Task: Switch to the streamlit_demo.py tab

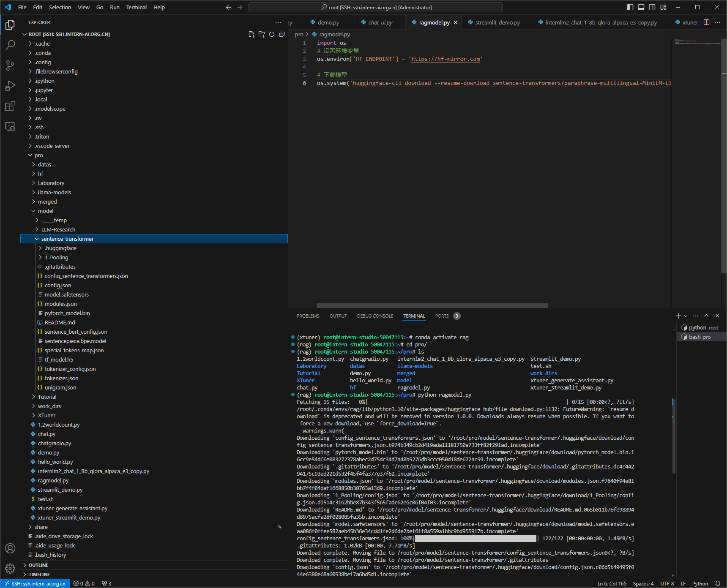Action: pos(497,23)
